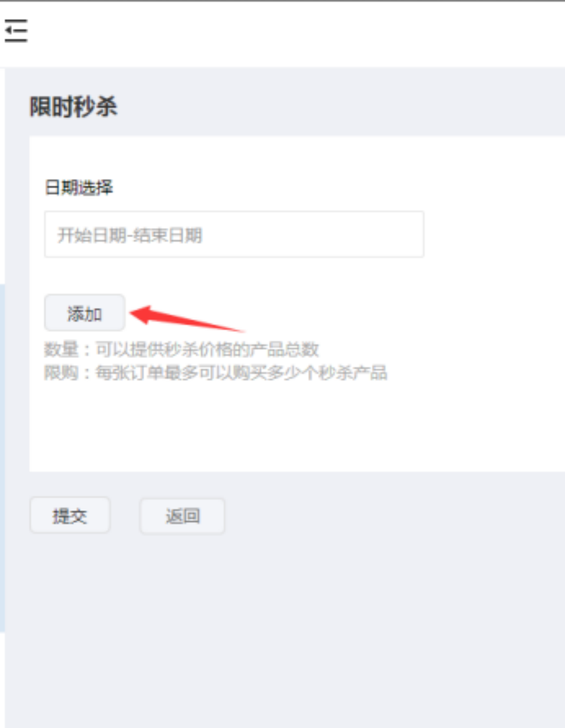565x728 pixels.
Task: Toggle navigation drawer with top-left icon
Action: click(x=16, y=31)
